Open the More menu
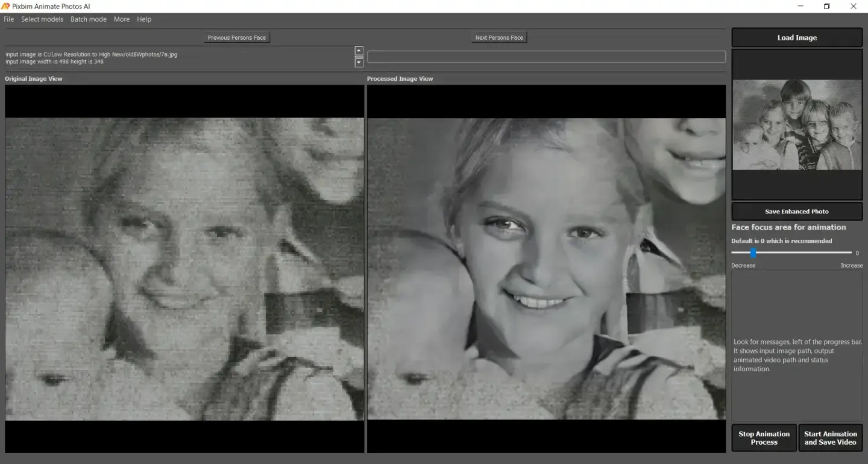Image resolution: width=868 pixels, height=464 pixels. [x=121, y=19]
